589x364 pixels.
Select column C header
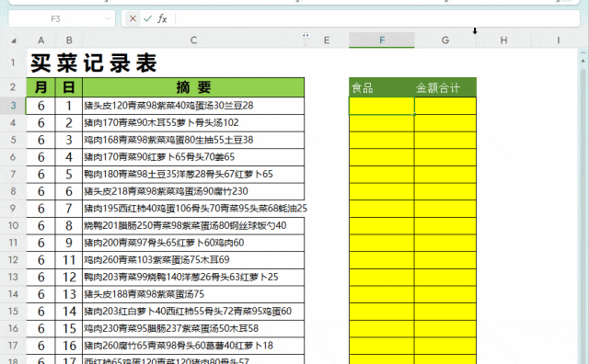pos(193,40)
